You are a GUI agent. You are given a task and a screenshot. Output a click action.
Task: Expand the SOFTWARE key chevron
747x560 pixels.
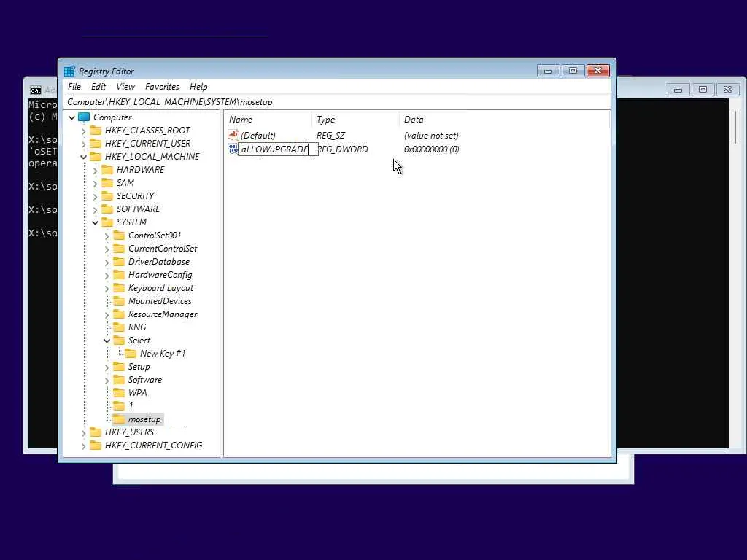(96, 209)
